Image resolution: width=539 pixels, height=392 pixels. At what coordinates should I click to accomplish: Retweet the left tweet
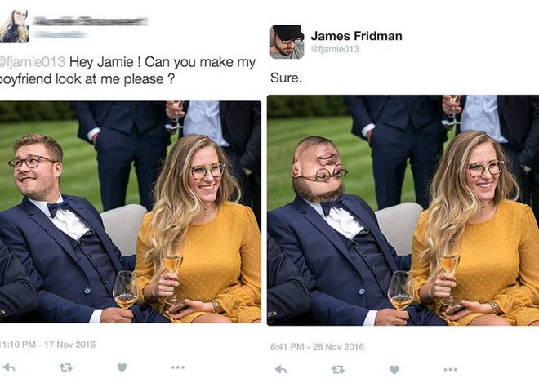point(65,367)
